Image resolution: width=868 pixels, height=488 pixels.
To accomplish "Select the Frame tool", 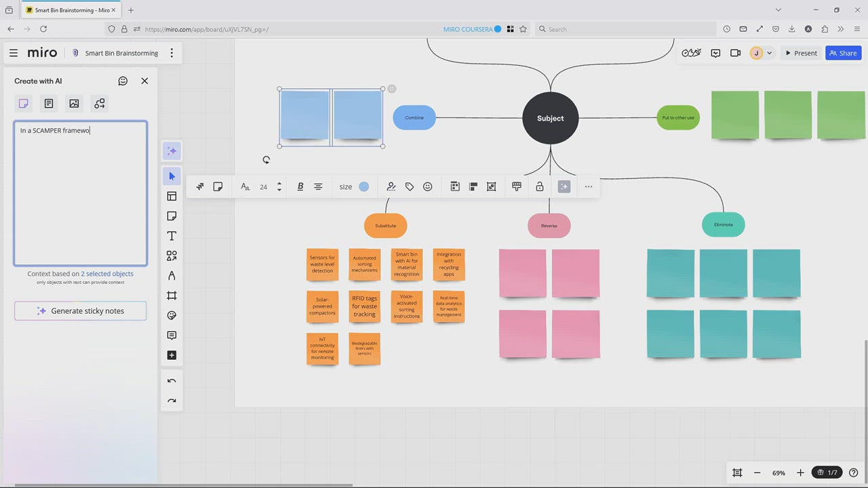I will tap(172, 296).
